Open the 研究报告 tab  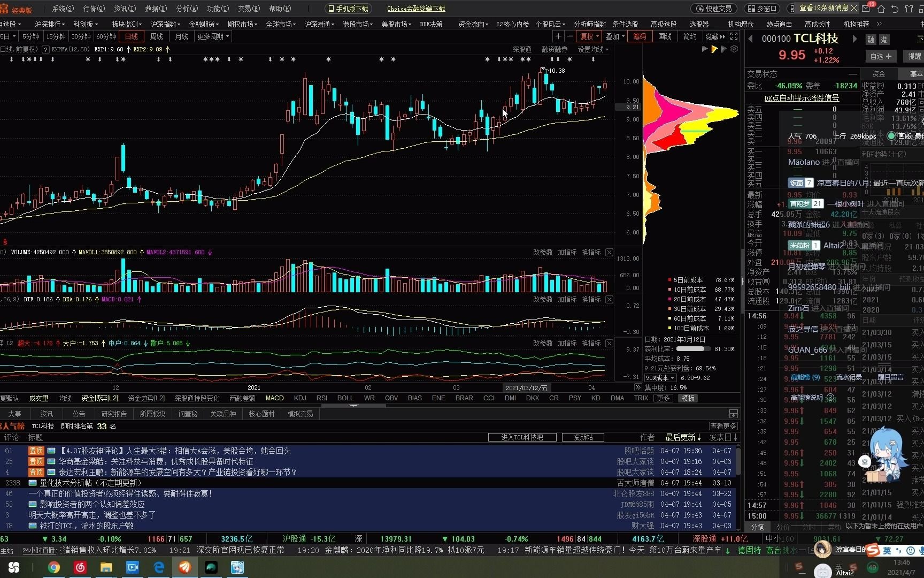(x=114, y=414)
